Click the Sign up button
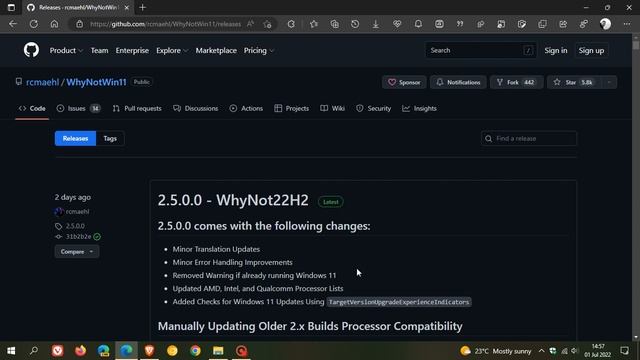640x360 pixels. [591, 51]
